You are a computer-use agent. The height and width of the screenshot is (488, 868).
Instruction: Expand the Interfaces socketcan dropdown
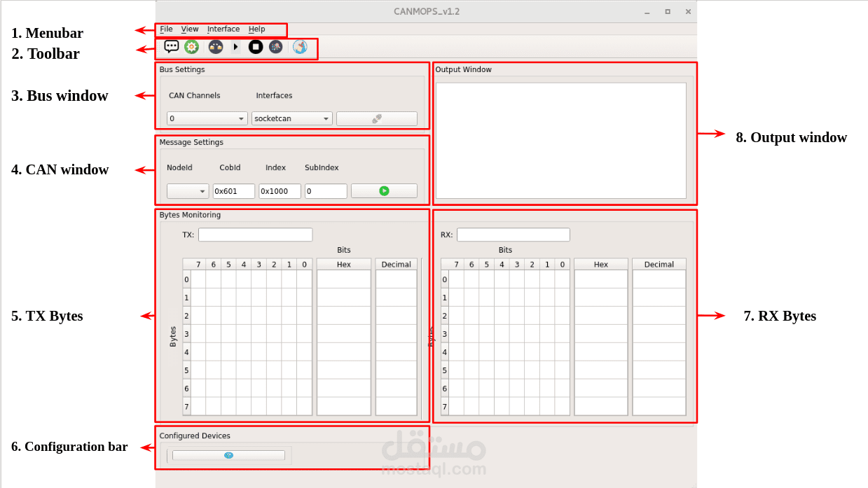coord(291,118)
